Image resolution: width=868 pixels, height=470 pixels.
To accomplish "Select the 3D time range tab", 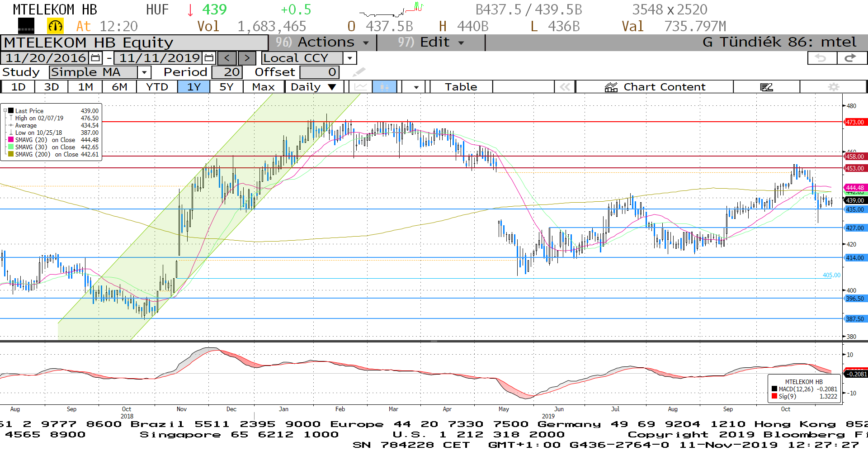I will (52, 87).
